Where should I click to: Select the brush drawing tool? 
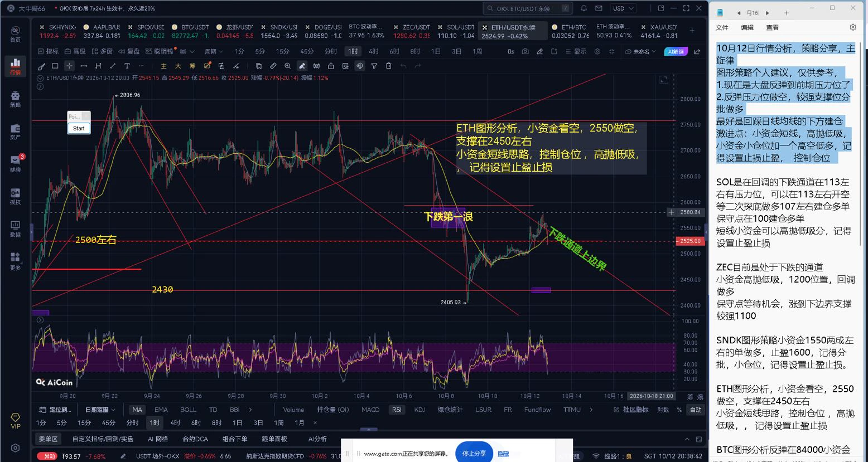[41, 66]
